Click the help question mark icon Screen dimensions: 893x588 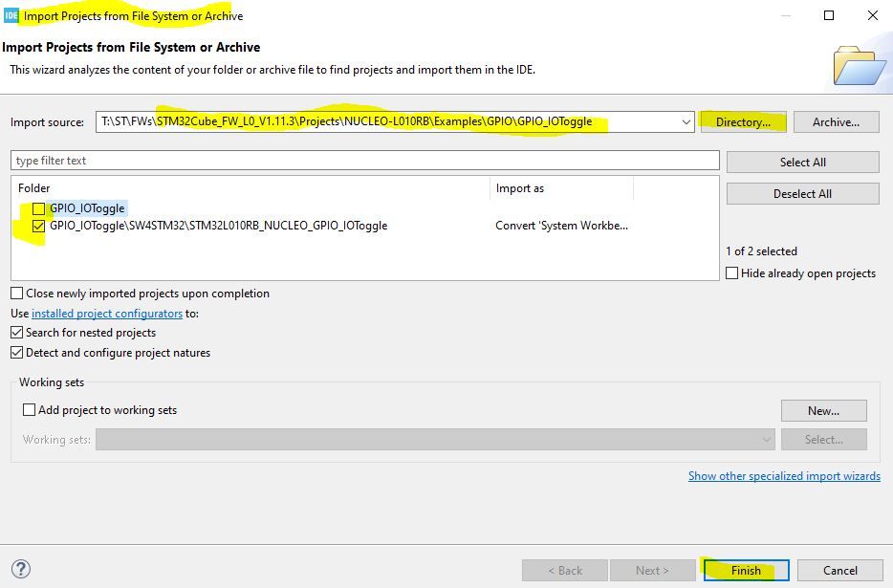21,569
